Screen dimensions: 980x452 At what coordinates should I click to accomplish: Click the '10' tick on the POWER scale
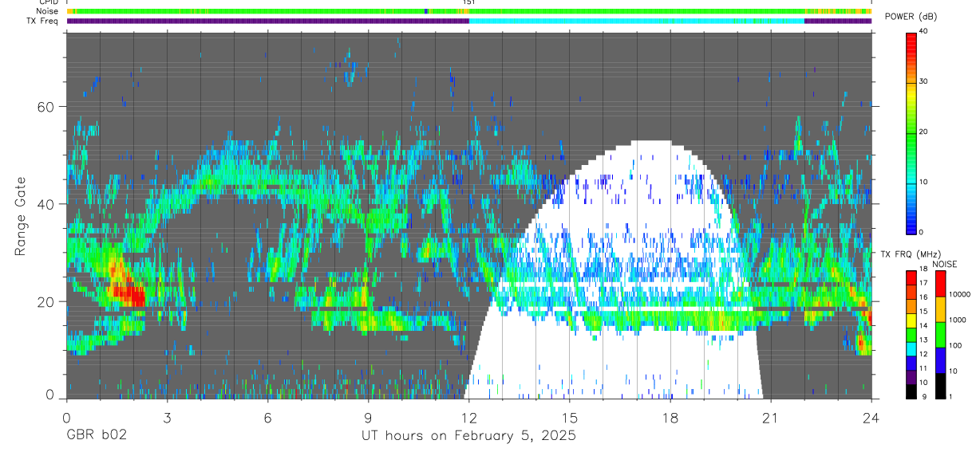(x=925, y=182)
